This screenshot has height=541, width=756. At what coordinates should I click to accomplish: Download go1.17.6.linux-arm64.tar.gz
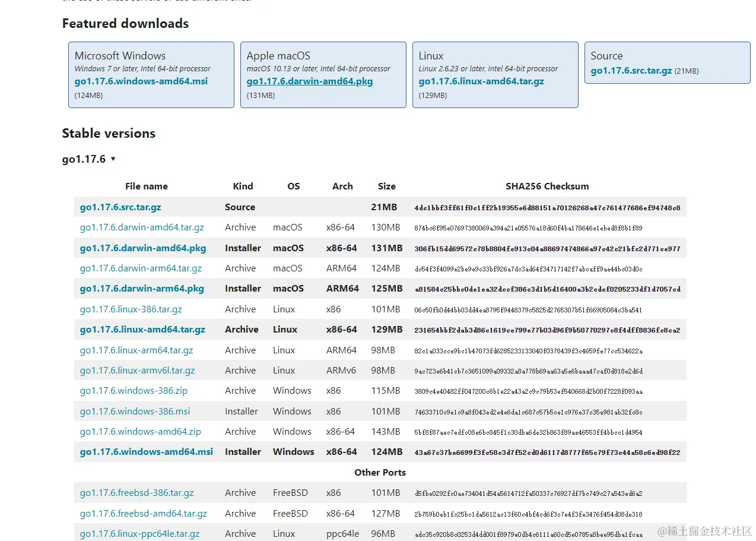[x=136, y=350]
